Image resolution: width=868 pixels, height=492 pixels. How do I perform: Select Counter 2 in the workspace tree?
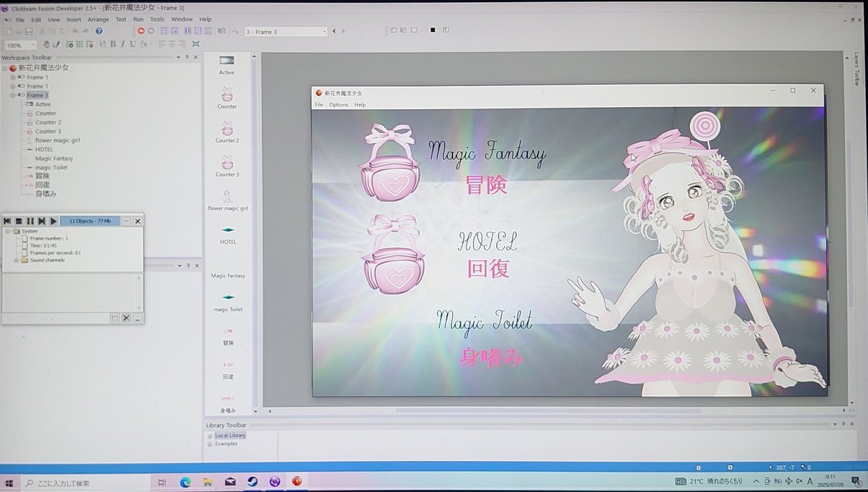pos(48,122)
